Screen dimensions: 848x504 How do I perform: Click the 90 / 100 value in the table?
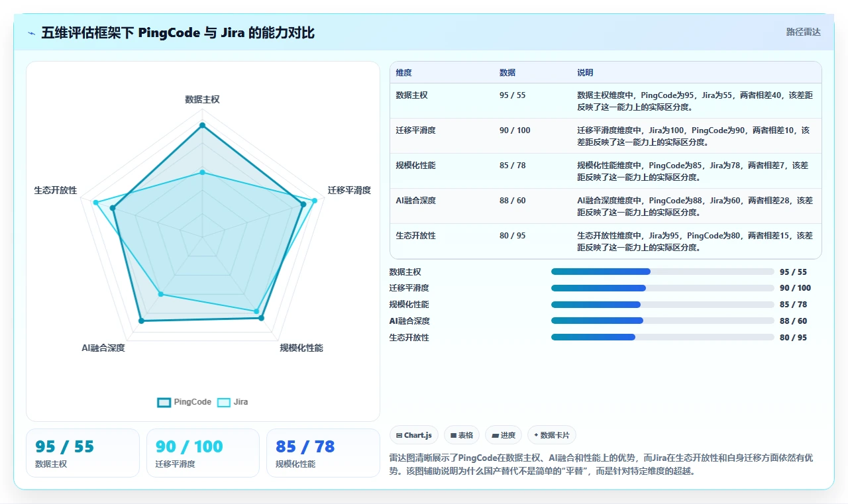click(x=515, y=130)
